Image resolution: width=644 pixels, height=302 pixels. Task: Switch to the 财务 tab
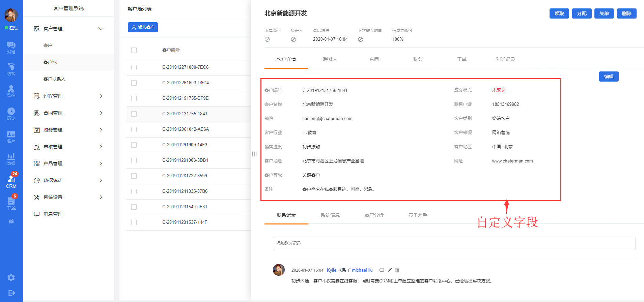coord(418,59)
